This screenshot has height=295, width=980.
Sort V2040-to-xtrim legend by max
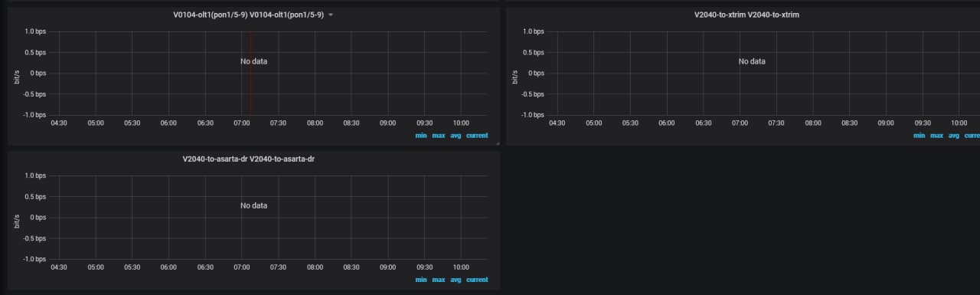click(x=936, y=136)
